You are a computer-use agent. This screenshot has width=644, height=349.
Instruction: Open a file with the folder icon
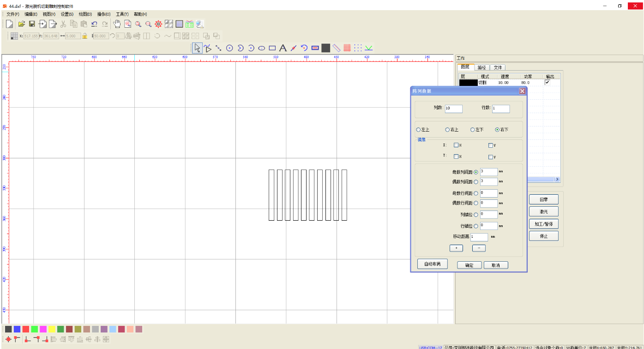(x=21, y=24)
